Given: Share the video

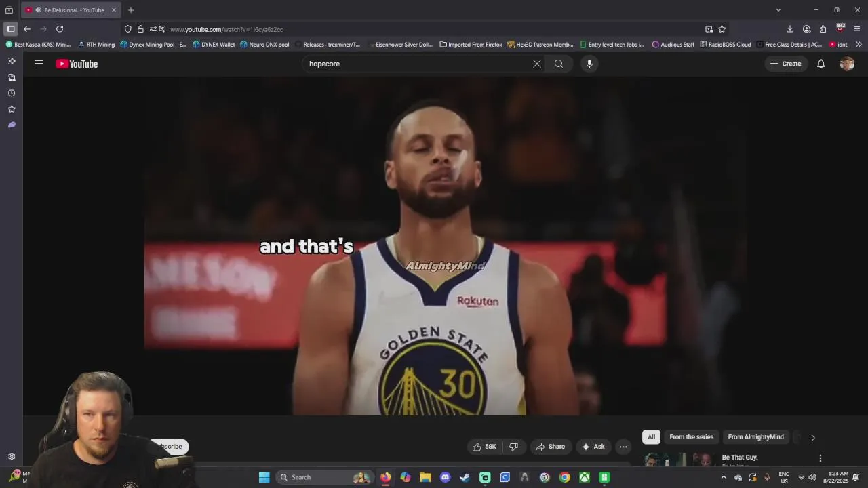Looking at the screenshot, I should coord(550,447).
